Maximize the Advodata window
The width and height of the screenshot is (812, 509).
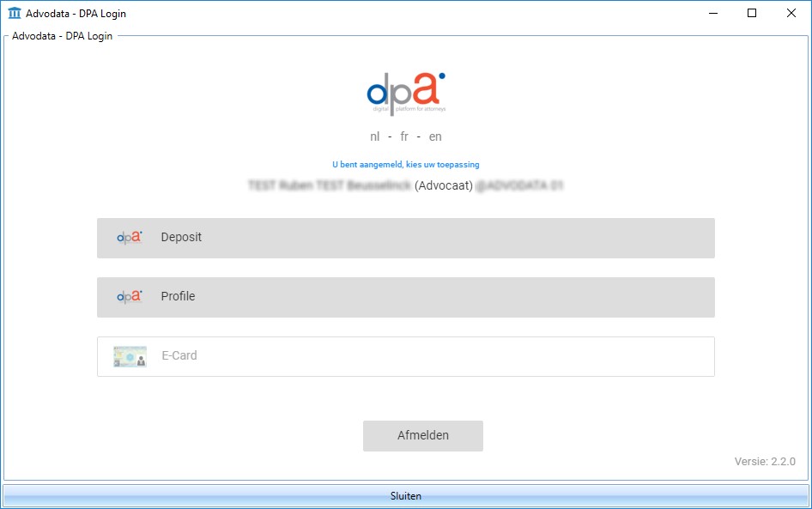tap(752, 13)
